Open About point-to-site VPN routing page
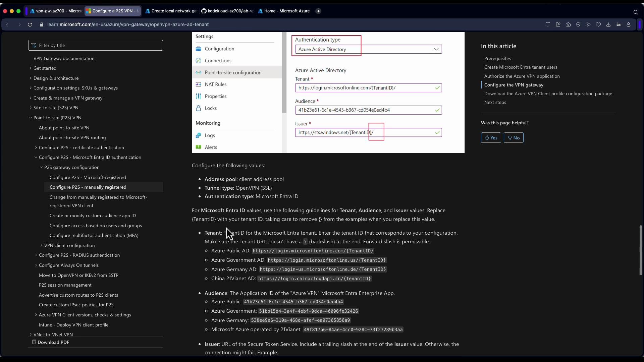Image resolution: width=644 pixels, height=362 pixels. pyautogui.click(x=72, y=137)
